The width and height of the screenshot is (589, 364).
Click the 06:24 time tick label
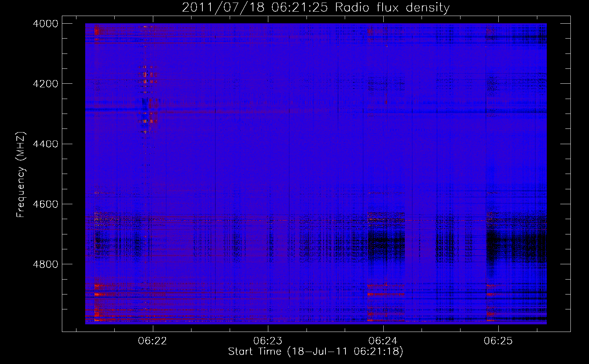(x=383, y=341)
